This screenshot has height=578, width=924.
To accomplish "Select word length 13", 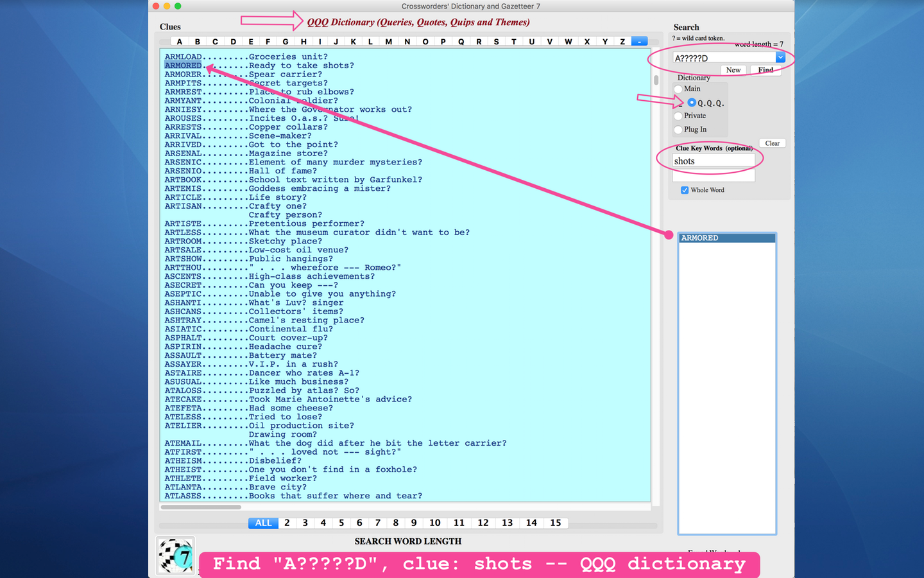I will (508, 523).
